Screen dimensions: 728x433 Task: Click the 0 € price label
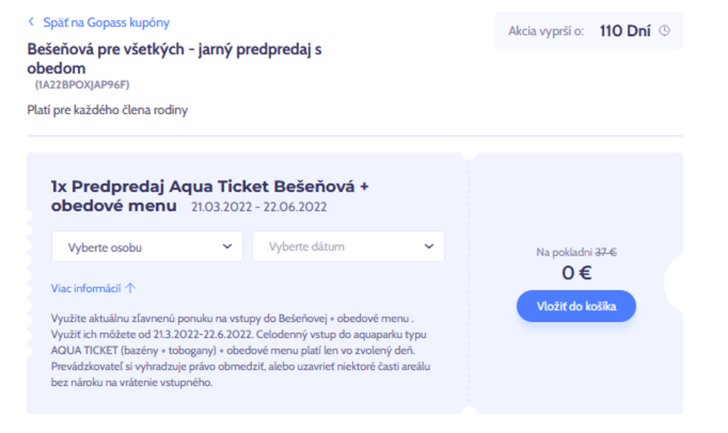[x=576, y=272]
